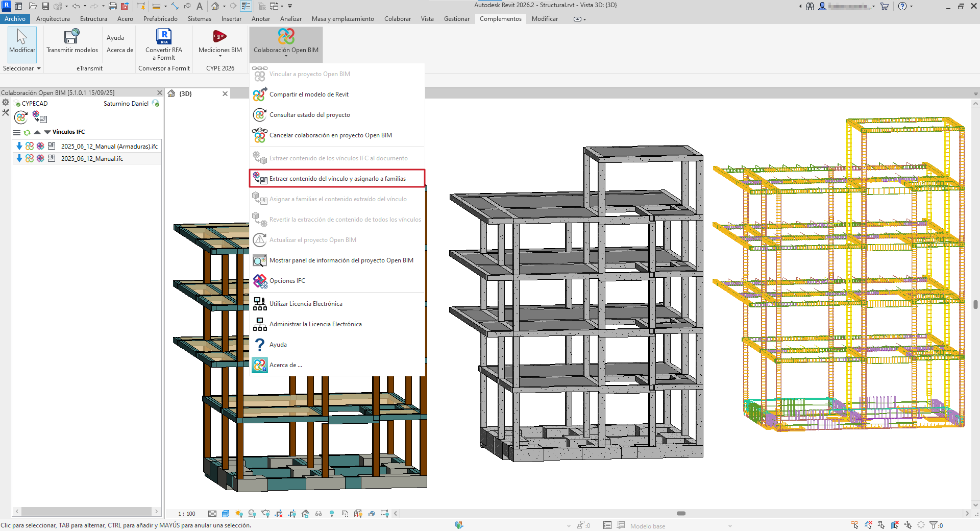
Task: Click Transmitir modelos in eTransmit panel
Action: [72, 40]
